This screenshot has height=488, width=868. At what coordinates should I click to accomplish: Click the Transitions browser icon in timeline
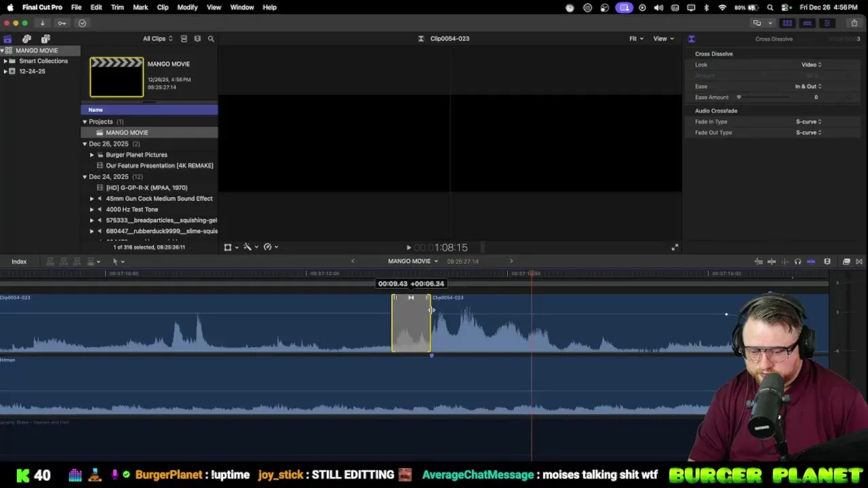859,262
